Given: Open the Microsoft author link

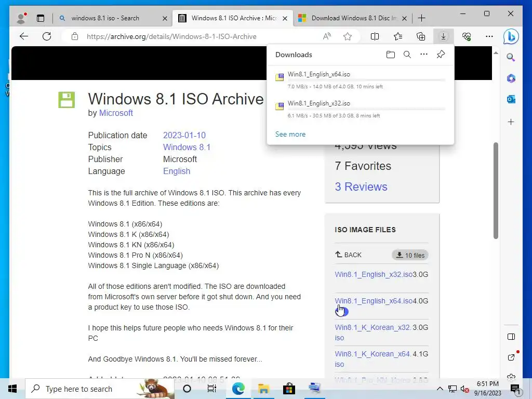Looking at the screenshot, I should [x=116, y=113].
